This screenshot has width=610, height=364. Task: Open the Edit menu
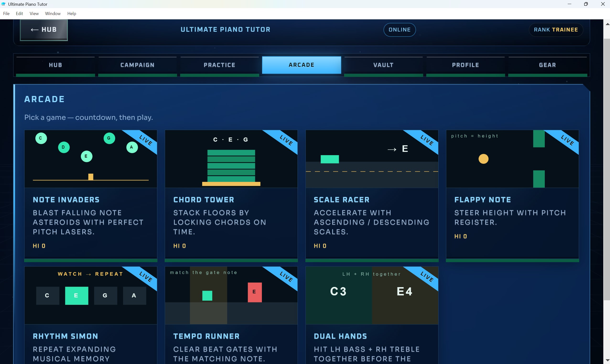19,14
